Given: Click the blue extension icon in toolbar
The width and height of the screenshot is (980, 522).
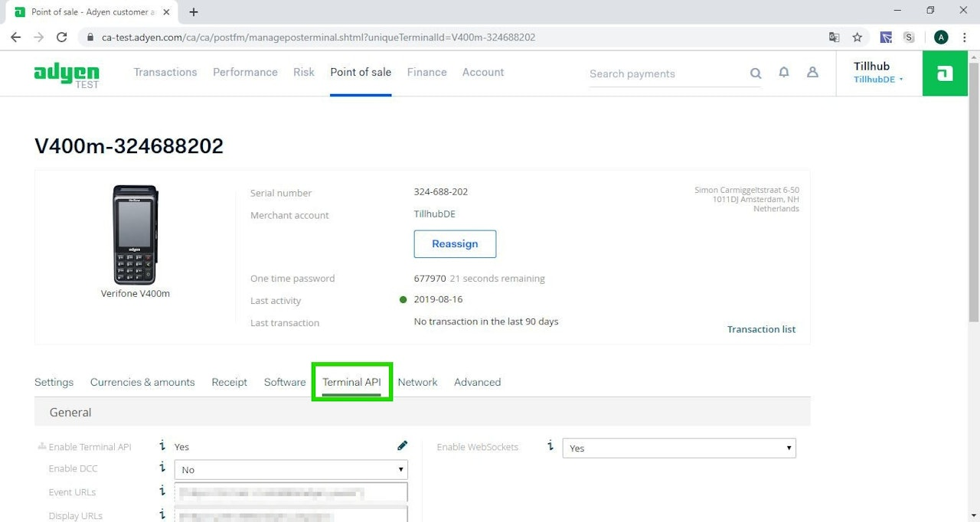Looking at the screenshot, I should 886,37.
